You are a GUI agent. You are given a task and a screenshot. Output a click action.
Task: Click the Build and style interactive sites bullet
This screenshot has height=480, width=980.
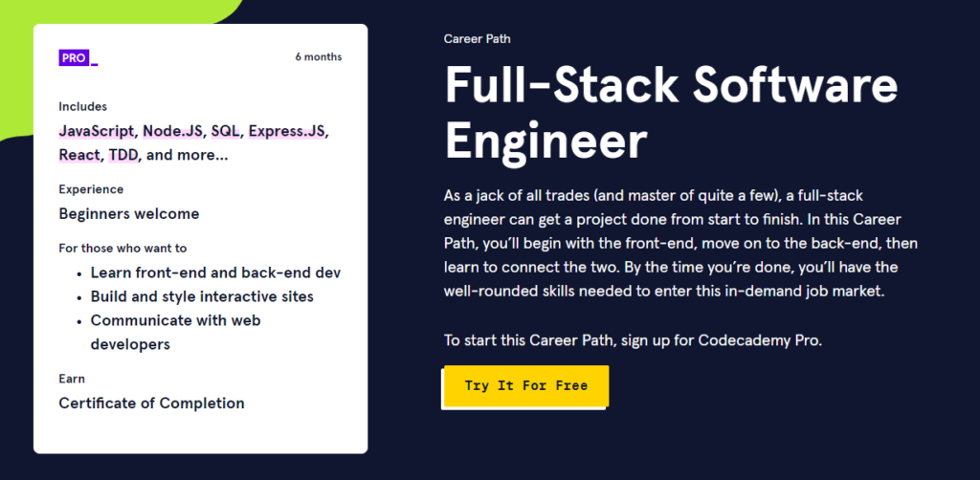pyautogui.click(x=202, y=296)
